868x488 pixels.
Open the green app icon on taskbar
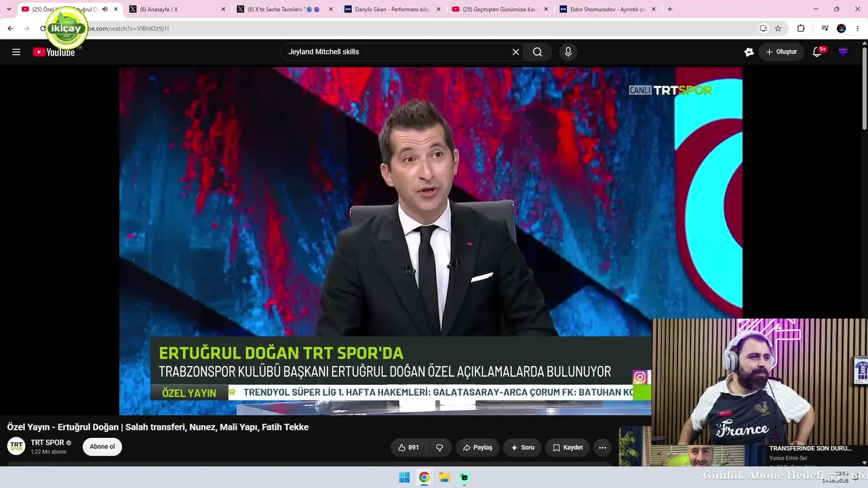pyautogui.click(x=464, y=477)
